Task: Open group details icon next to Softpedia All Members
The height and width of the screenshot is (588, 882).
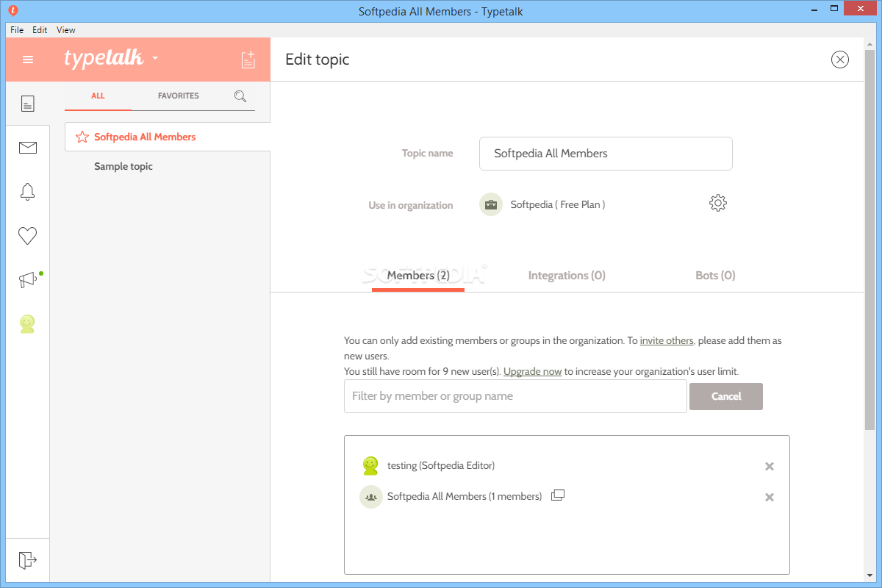Action: click(x=558, y=495)
